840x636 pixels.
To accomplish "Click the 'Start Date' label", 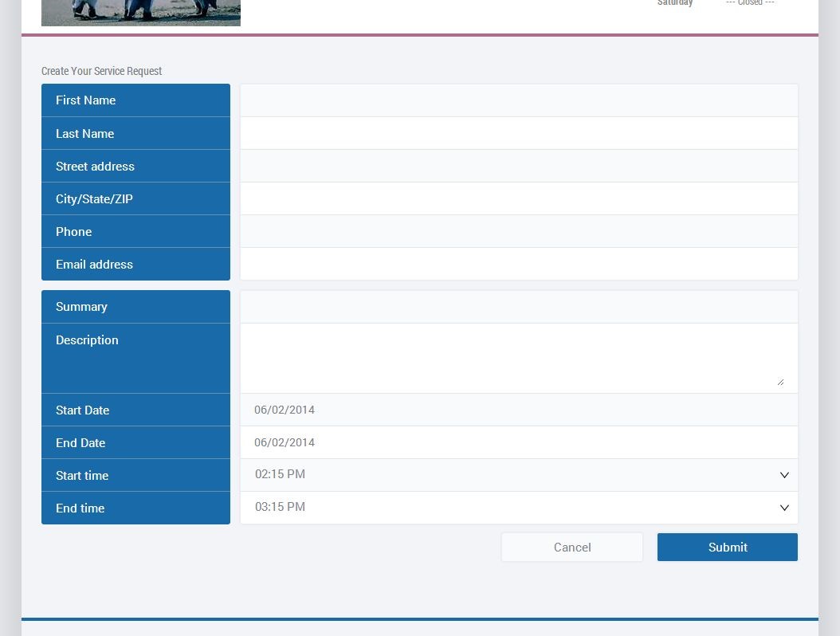I will [x=83, y=410].
